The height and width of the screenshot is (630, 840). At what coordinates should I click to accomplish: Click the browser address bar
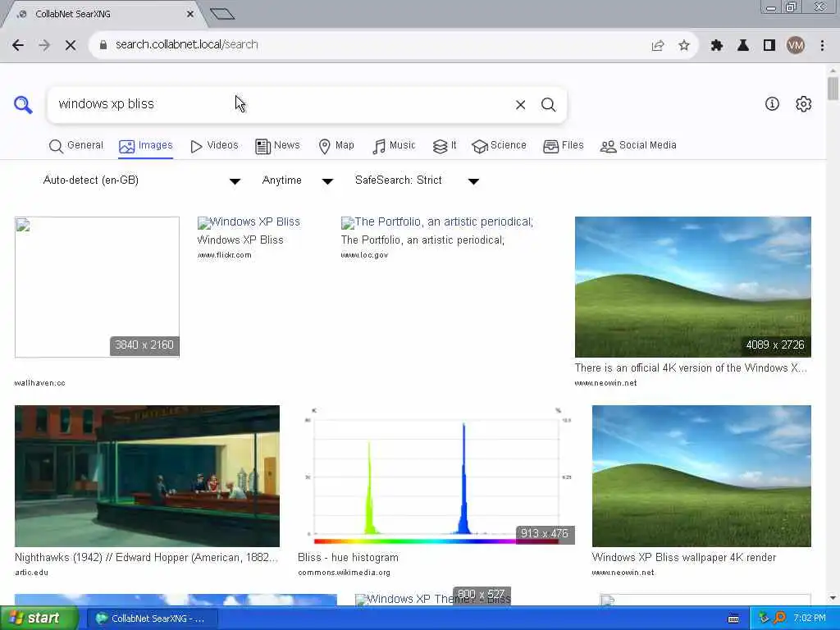375,45
